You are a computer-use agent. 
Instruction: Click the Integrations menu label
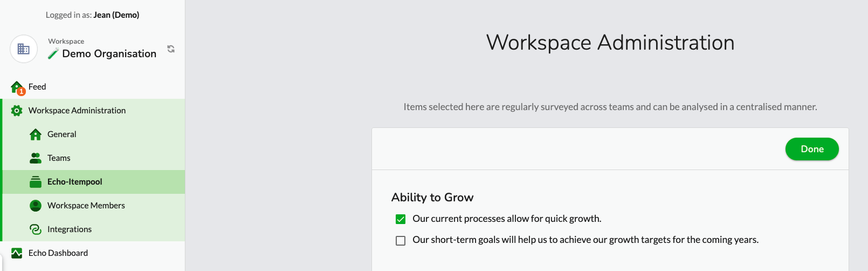70,229
